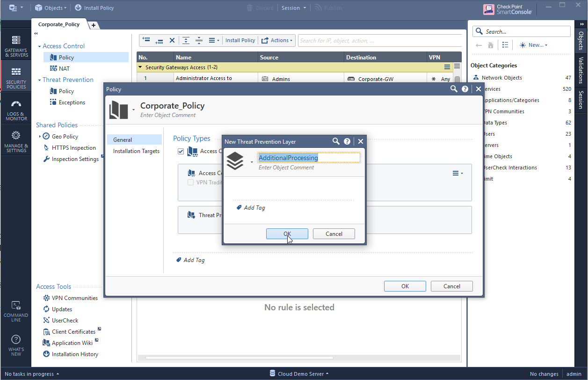Switch to Validations side tab
Screen dimensions: 588x380
point(581,71)
